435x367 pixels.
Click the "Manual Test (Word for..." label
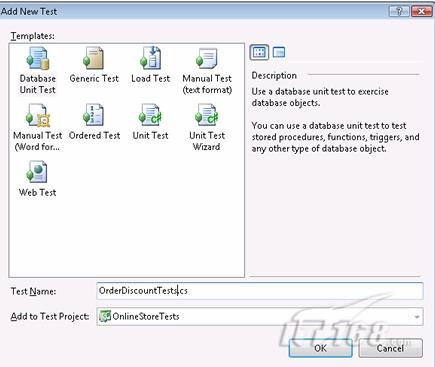point(37,141)
